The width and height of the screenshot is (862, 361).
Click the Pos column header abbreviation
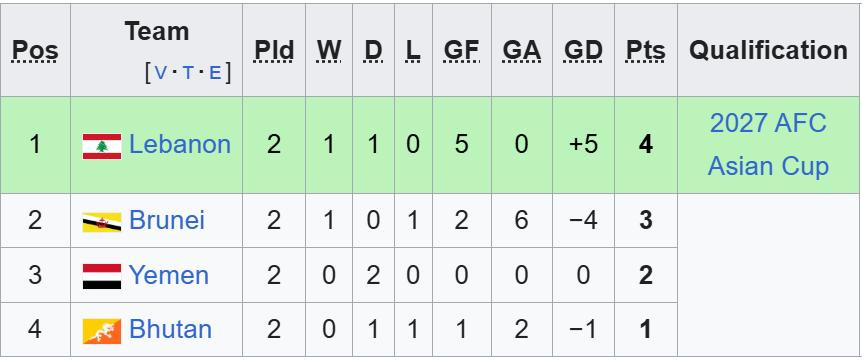(x=35, y=50)
